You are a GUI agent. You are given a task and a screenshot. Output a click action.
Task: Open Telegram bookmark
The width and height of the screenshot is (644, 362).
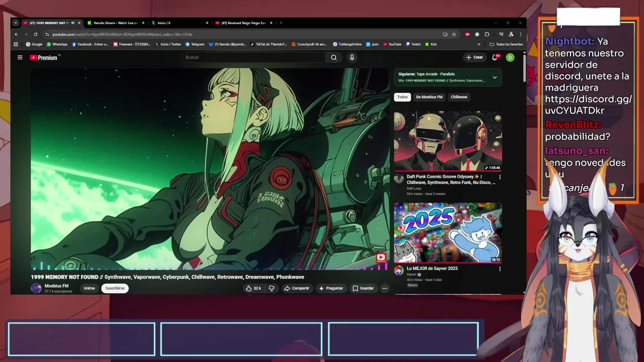(x=195, y=44)
